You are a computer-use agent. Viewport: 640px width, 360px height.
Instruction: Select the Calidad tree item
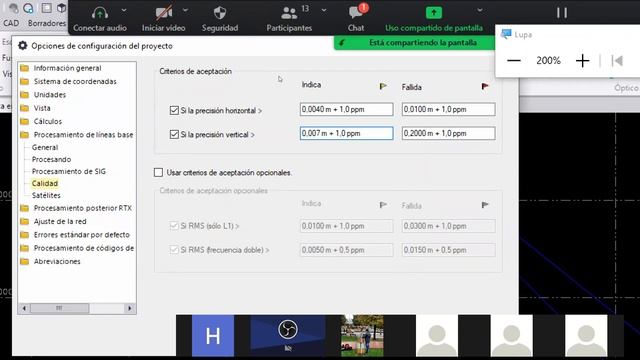[45, 183]
